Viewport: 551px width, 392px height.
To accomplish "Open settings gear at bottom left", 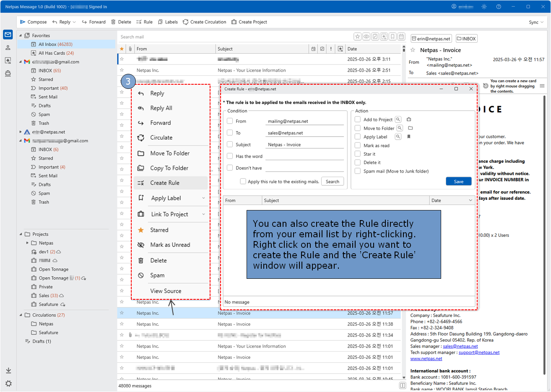I will [8, 383].
